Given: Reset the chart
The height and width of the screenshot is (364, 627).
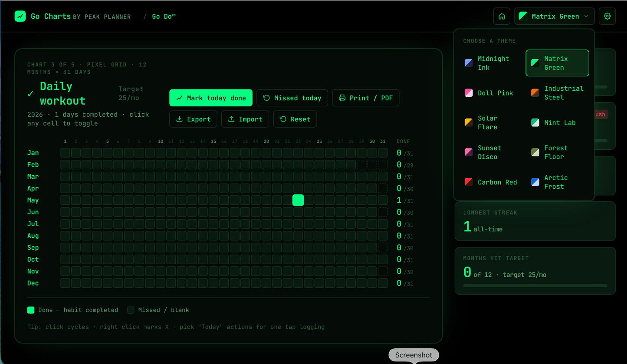Looking at the screenshot, I should [x=295, y=119].
